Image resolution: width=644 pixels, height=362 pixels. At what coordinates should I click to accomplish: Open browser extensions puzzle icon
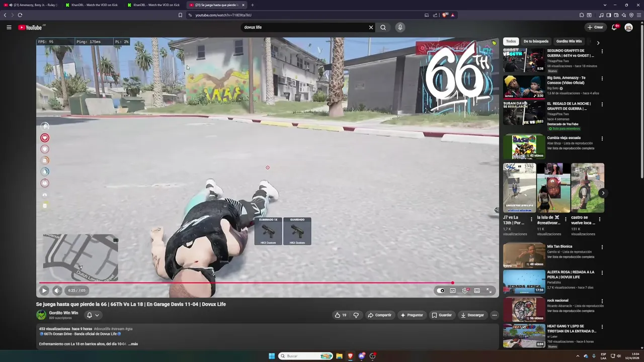coord(582,15)
